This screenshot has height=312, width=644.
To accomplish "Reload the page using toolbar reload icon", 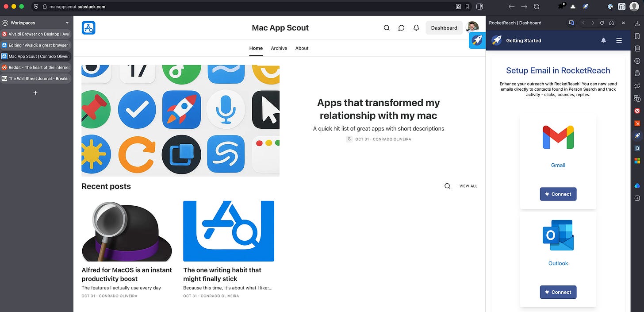I will click(x=537, y=7).
